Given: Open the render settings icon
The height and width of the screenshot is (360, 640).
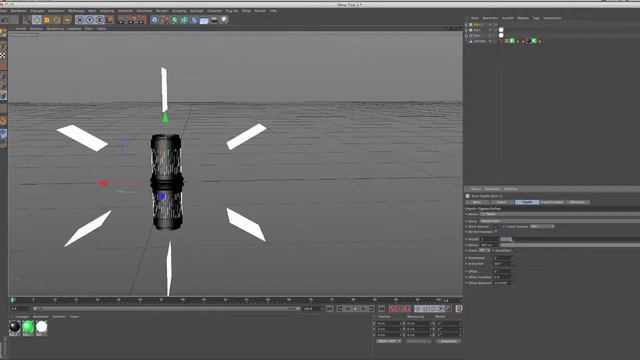Looking at the screenshot, I should [142, 20].
